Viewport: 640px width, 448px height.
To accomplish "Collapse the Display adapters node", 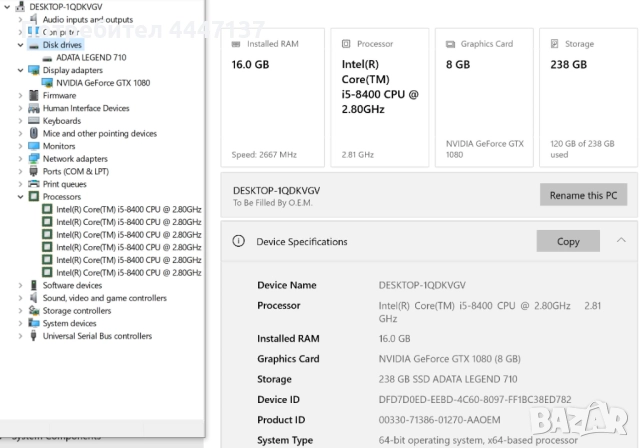I will (21, 70).
